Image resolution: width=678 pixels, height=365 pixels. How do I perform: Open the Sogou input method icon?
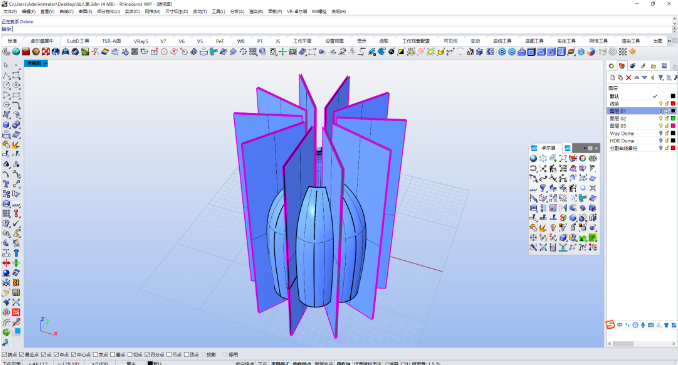[x=610, y=325]
